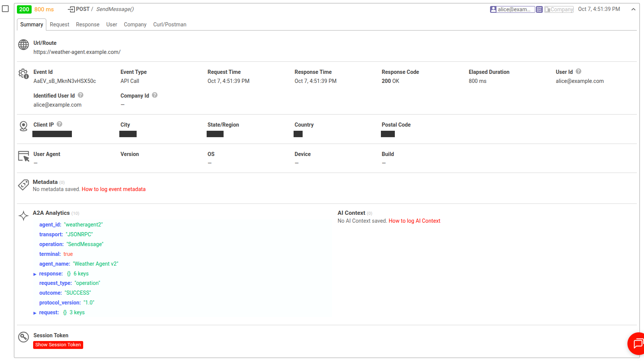The width and height of the screenshot is (644, 361).
Task: Click the alice@exam... user badge in header
Action: point(512,9)
